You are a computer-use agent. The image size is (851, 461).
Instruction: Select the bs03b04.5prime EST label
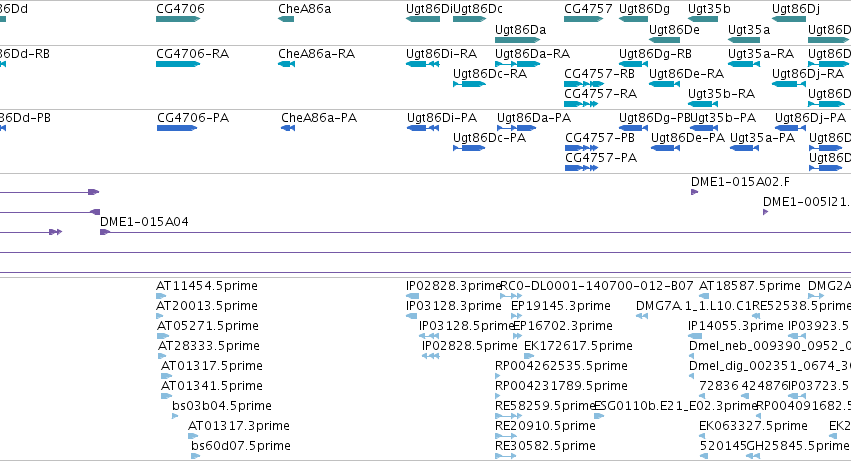pos(222,406)
